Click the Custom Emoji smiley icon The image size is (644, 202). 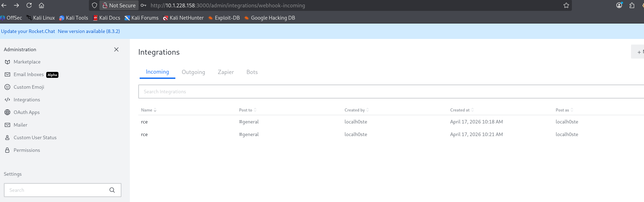(x=7, y=87)
